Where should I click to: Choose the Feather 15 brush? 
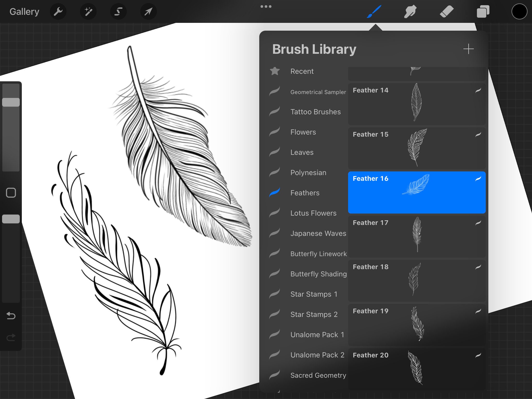pos(417,148)
